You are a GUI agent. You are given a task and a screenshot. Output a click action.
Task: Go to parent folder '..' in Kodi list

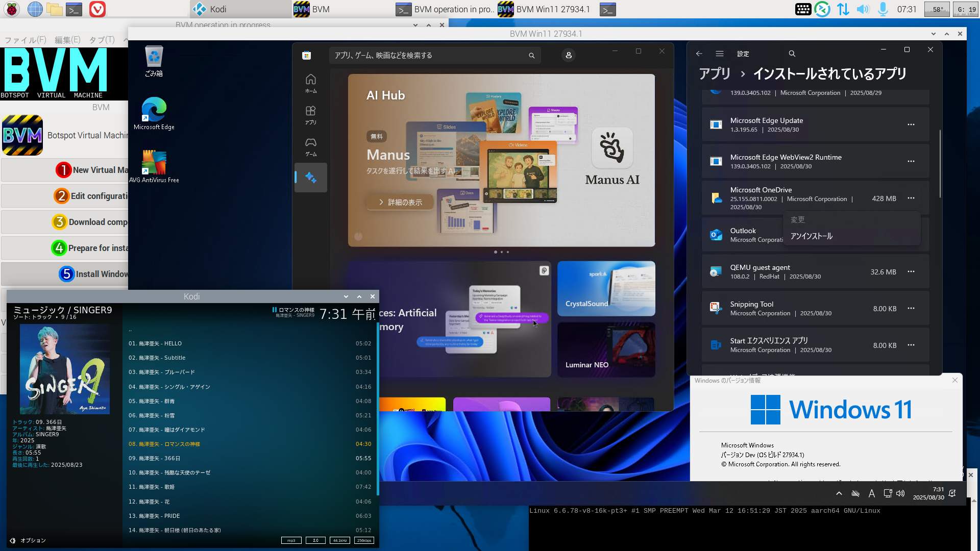coord(250,330)
